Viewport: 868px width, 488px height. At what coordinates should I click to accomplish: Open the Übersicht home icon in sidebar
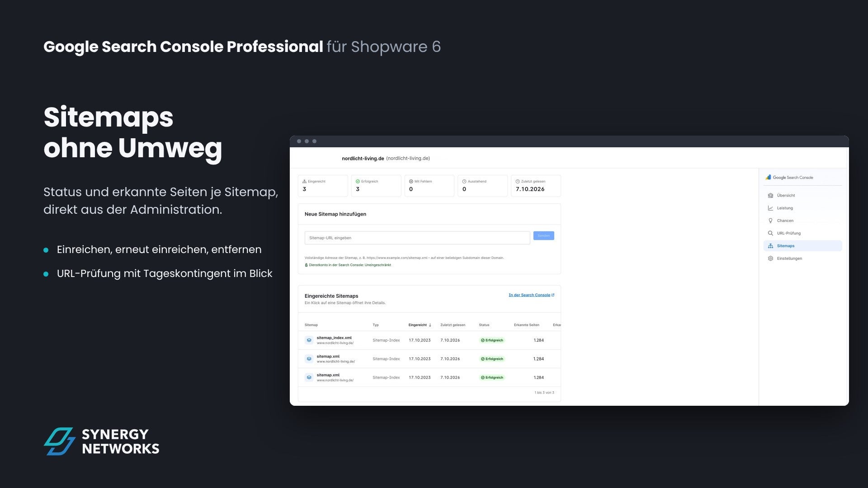tap(770, 196)
